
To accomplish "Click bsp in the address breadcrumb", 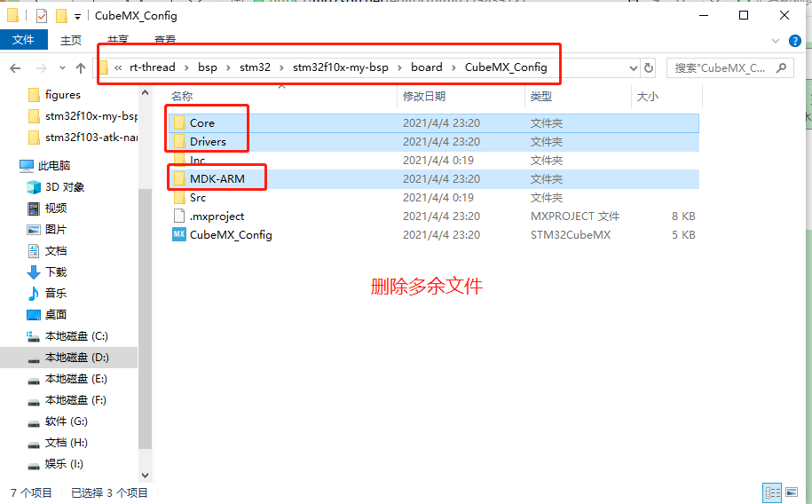I will click(x=208, y=67).
